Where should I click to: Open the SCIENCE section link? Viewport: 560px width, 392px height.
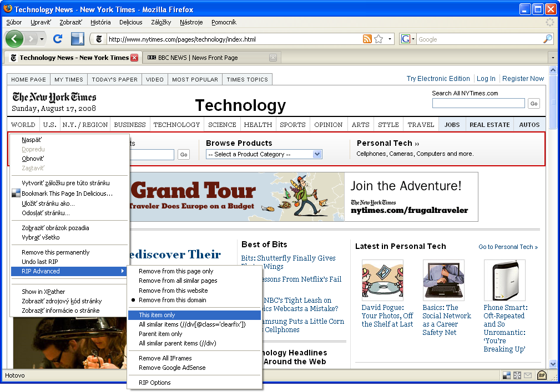click(x=222, y=125)
